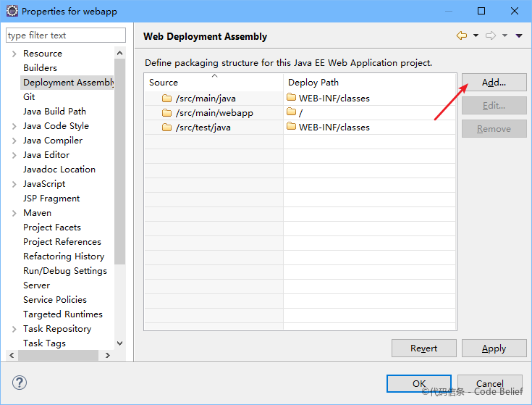Click the Add... button
532x405 pixels.
pos(494,82)
